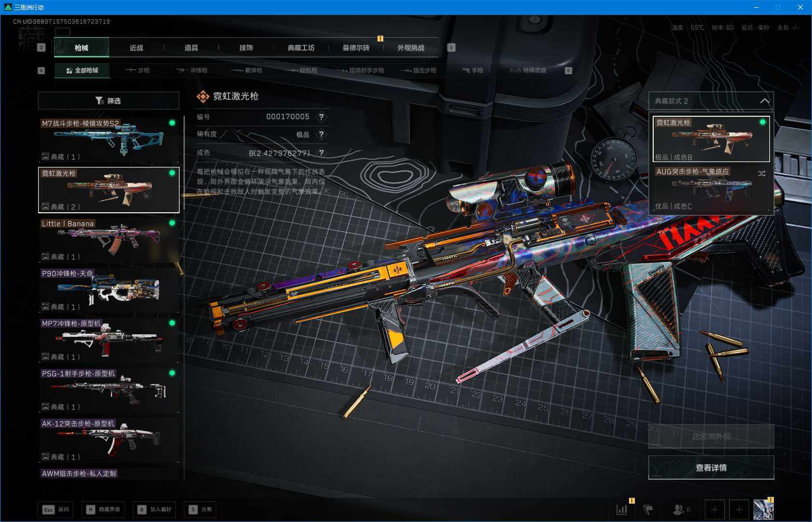Select the Little | Banana weapon thumbnail
Screen dimensions: 812x522
(109, 240)
